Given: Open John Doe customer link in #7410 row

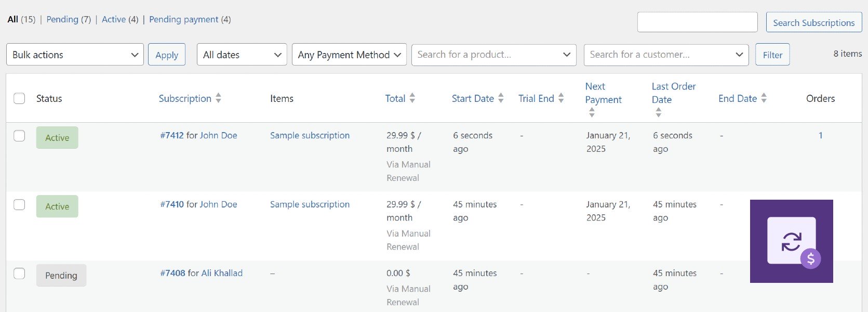Looking at the screenshot, I should pos(218,204).
